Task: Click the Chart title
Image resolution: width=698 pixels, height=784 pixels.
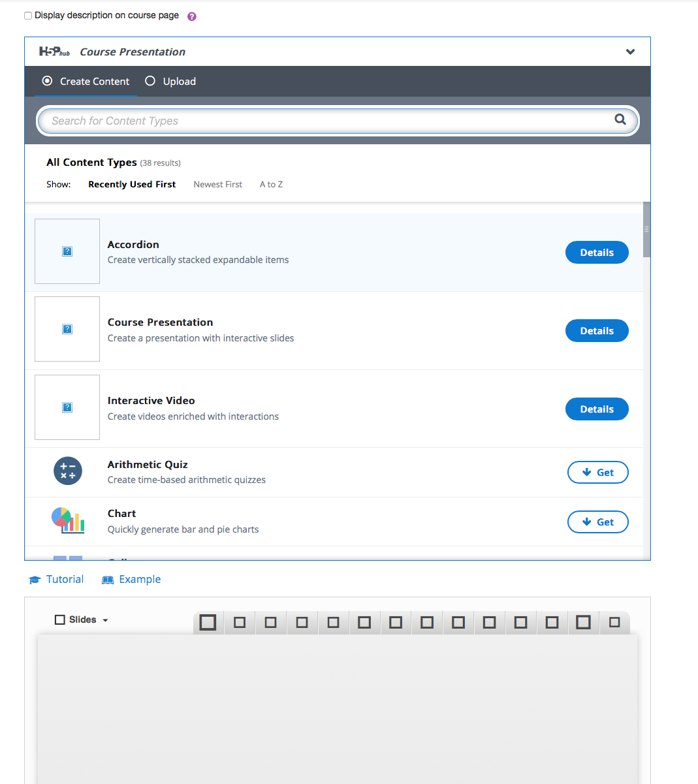Action: [x=122, y=513]
